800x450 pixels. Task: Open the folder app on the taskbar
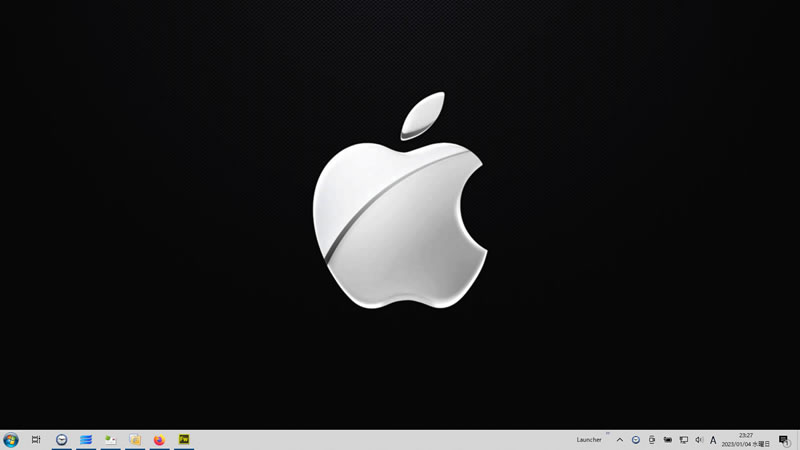pos(135,439)
